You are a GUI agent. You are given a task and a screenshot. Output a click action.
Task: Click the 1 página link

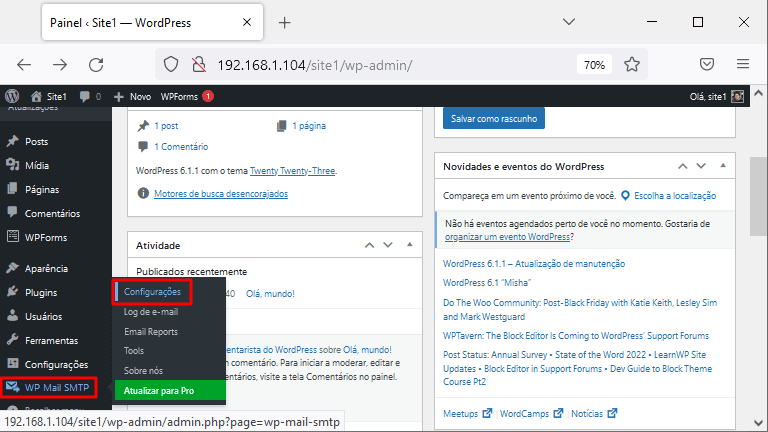[x=309, y=126]
